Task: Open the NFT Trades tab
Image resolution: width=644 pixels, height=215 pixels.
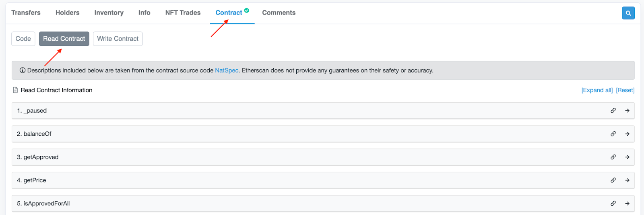Action: (x=183, y=12)
